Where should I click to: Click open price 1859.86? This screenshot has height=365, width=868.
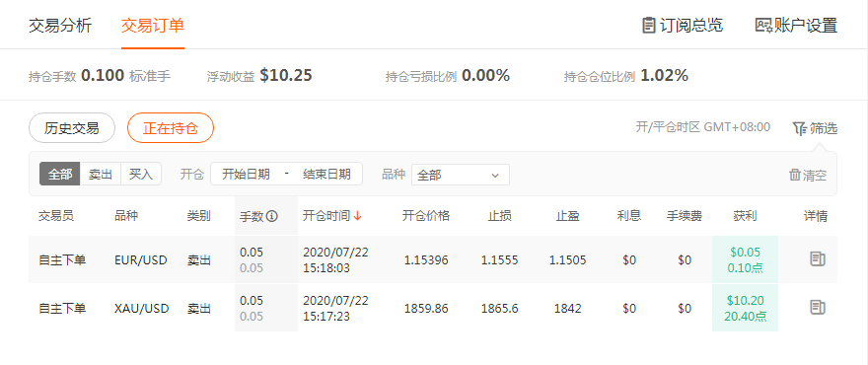tap(426, 308)
